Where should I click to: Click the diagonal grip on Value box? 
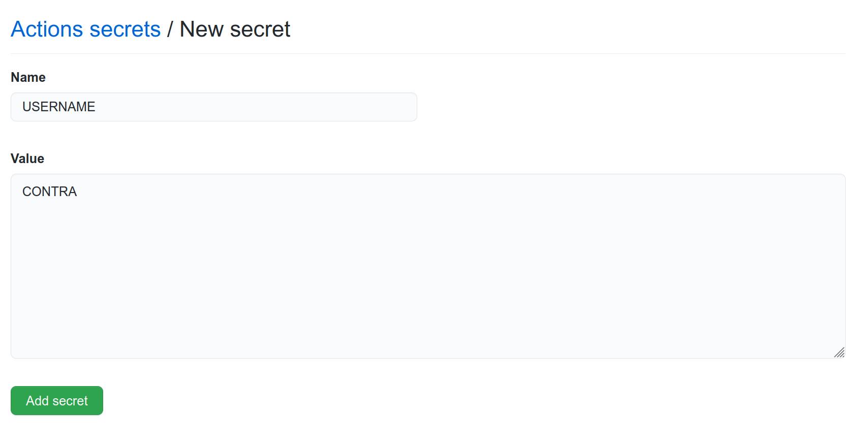point(839,352)
